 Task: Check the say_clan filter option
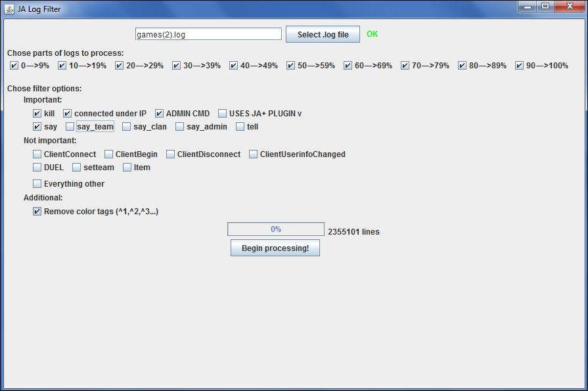click(127, 127)
